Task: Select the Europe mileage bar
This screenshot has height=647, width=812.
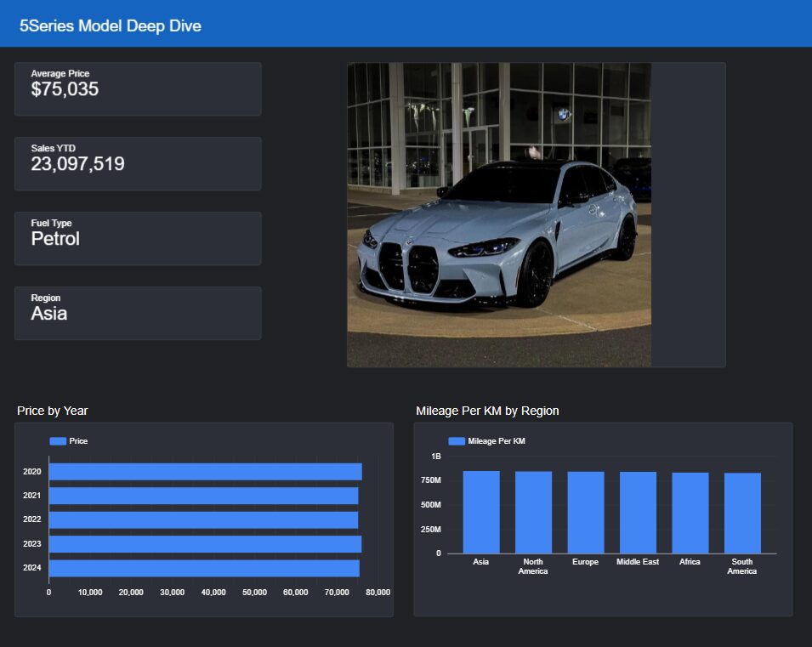Action: click(x=586, y=513)
